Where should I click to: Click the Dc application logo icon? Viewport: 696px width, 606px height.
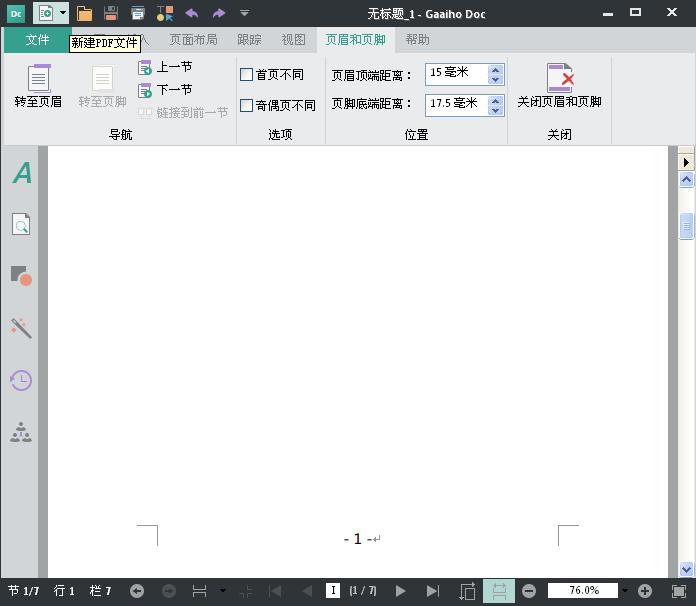[16, 14]
